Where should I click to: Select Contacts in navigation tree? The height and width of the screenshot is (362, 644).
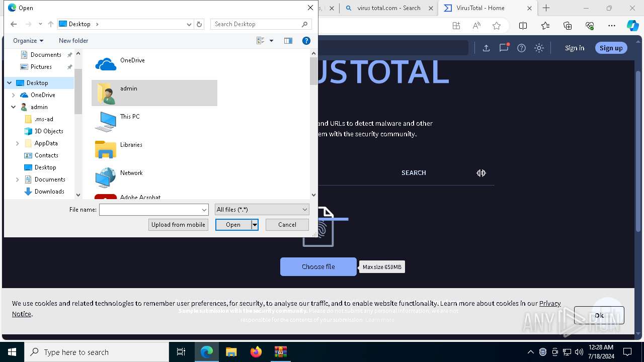tap(46, 155)
